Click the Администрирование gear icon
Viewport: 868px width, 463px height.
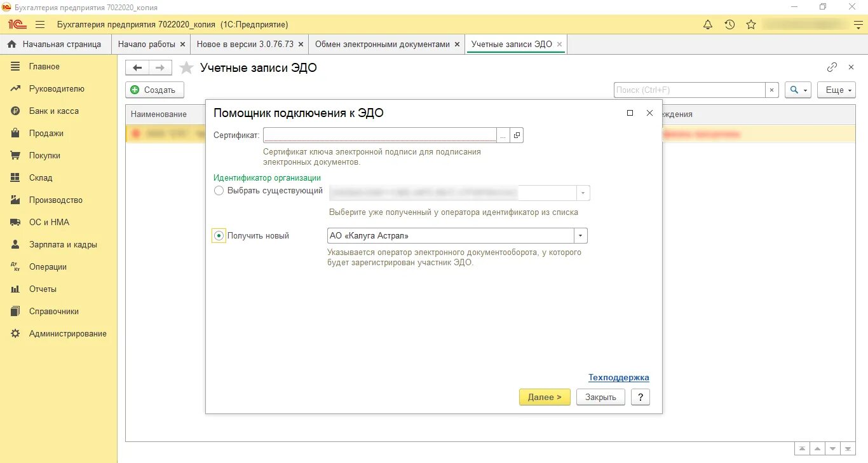pyautogui.click(x=16, y=334)
